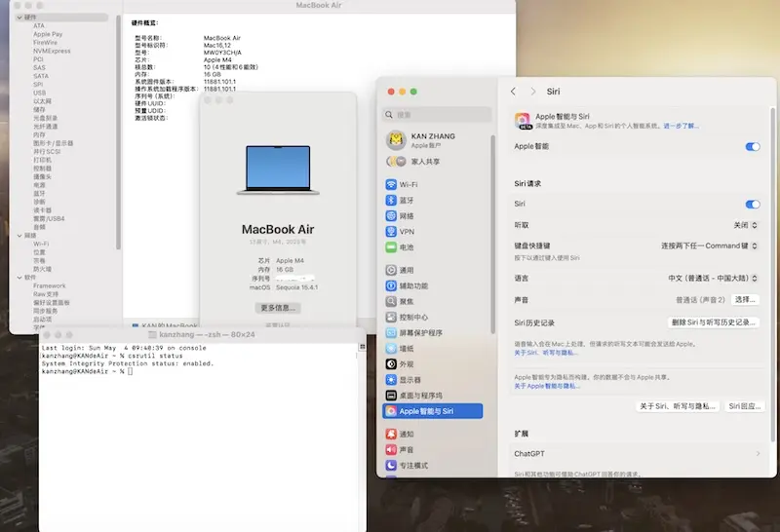
Task: Click the Siri回应… button
Action: click(745, 406)
